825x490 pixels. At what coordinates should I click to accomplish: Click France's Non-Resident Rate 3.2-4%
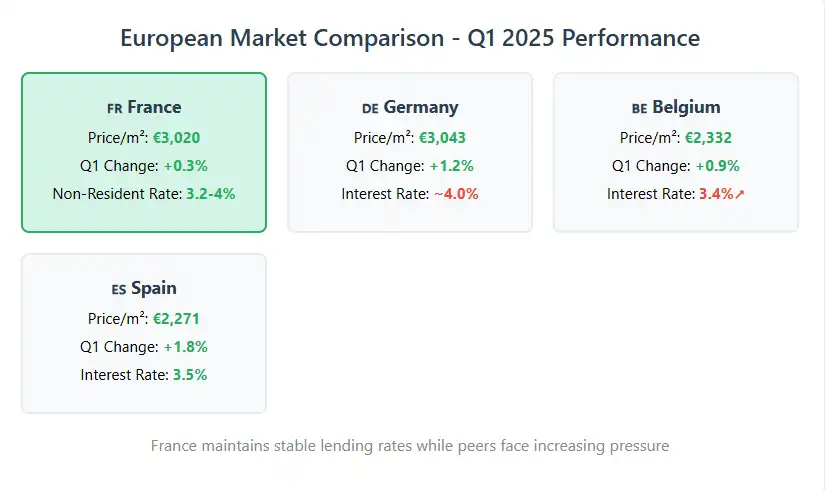(x=211, y=193)
